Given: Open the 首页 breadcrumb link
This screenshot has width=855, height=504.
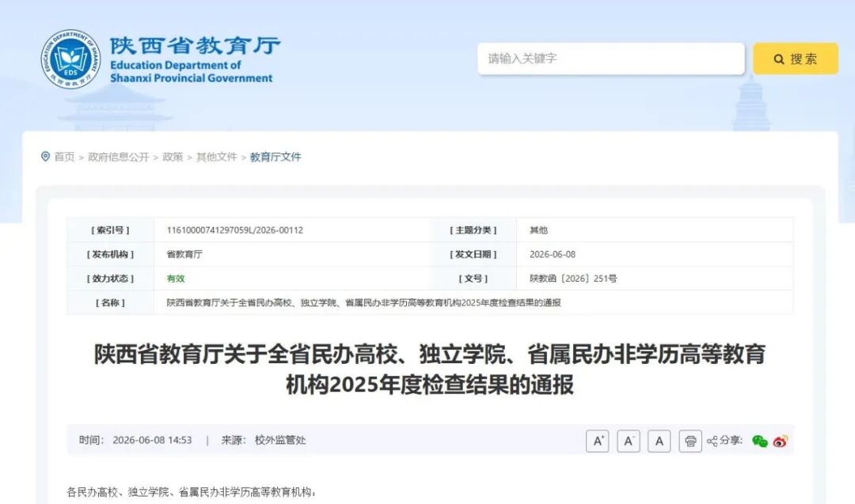Looking at the screenshot, I should pos(64,157).
